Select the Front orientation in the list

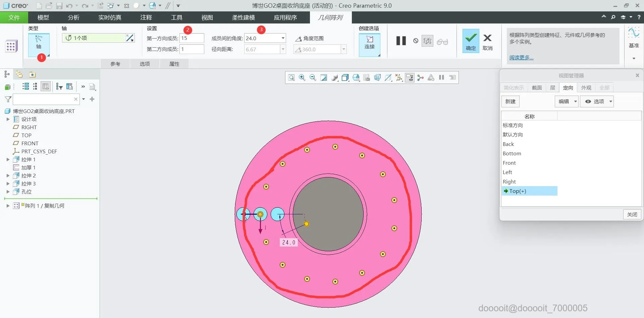click(509, 163)
